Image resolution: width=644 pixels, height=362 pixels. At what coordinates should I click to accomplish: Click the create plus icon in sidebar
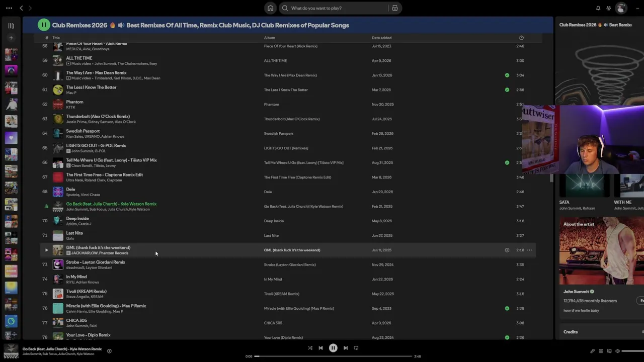click(x=11, y=38)
